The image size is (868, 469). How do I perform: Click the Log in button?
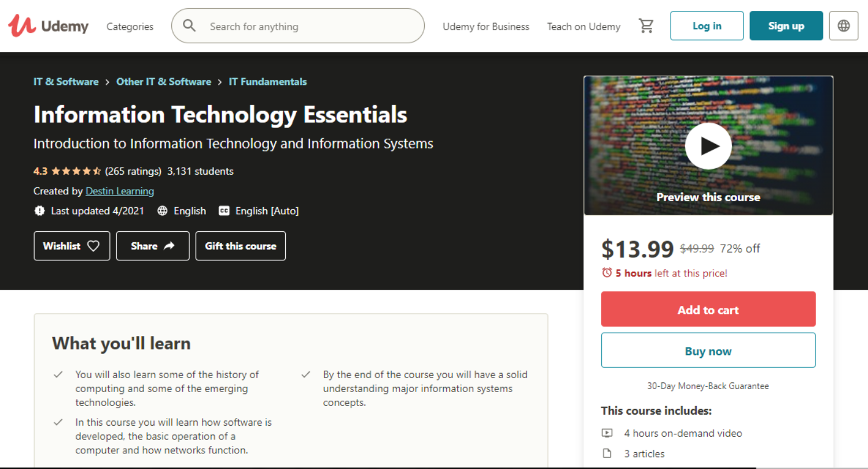tap(707, 26)
